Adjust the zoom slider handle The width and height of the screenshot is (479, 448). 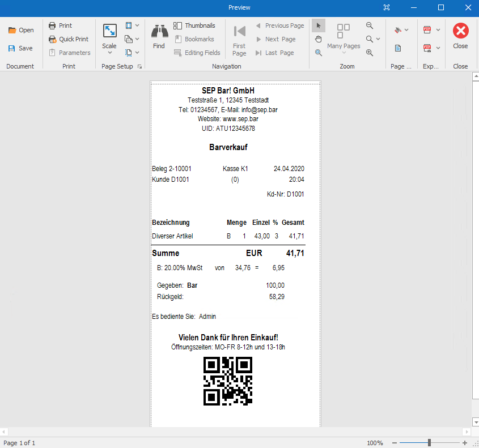[x=429, y=442]
